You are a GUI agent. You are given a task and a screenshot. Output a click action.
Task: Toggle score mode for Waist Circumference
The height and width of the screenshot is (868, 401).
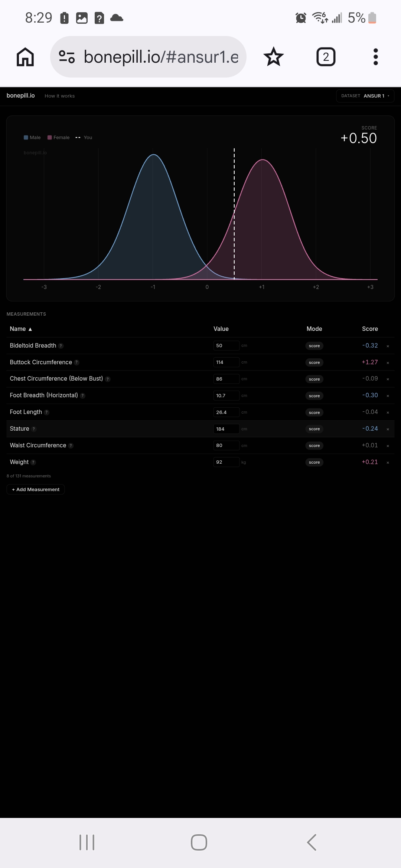pos(314,445)
